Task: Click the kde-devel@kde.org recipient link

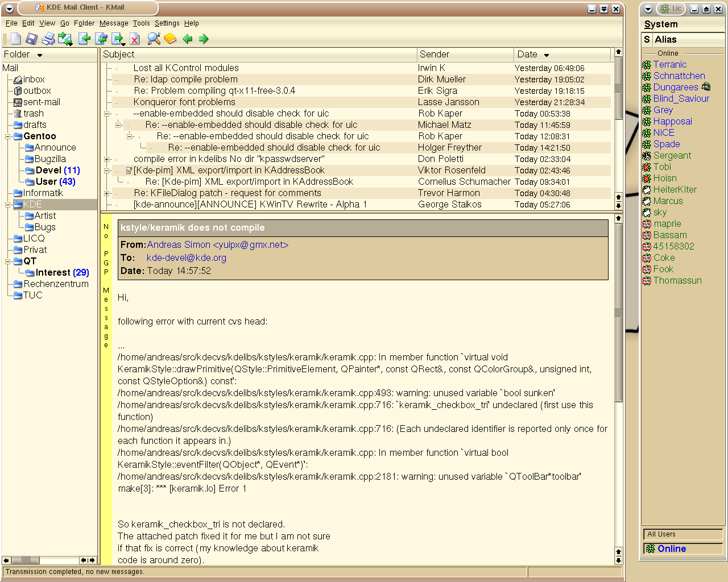Action: tap(186, 258)
